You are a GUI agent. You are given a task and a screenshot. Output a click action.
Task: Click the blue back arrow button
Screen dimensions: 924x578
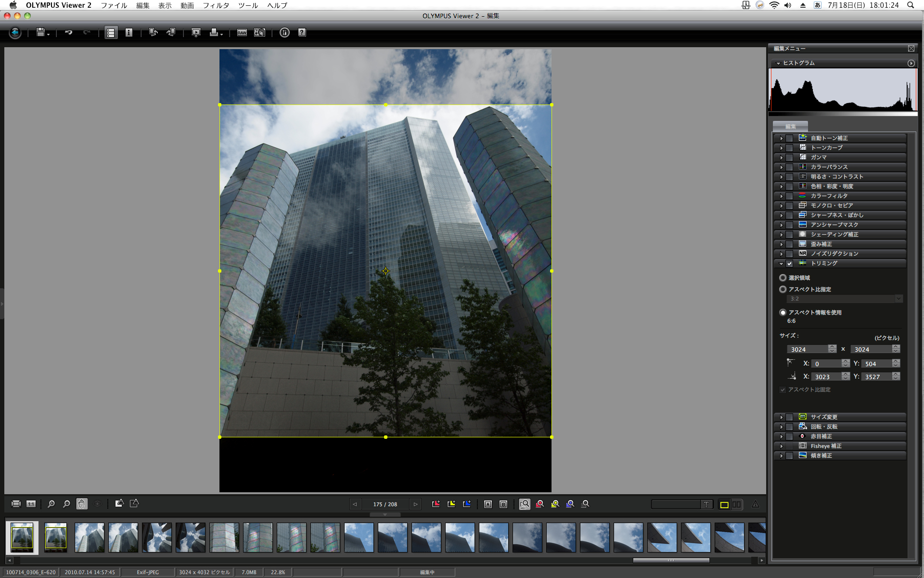tap(15, 33)
